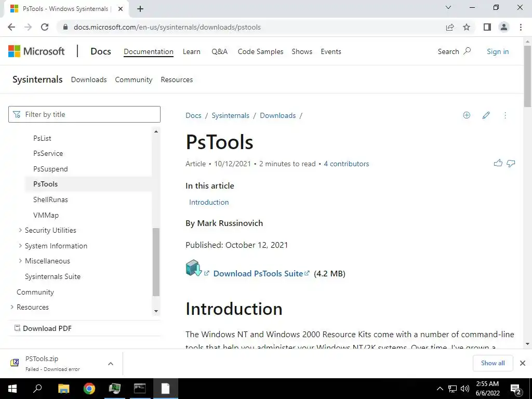Open Chrome three-dot menu
The image size is (532, 399).
(521, 27)
